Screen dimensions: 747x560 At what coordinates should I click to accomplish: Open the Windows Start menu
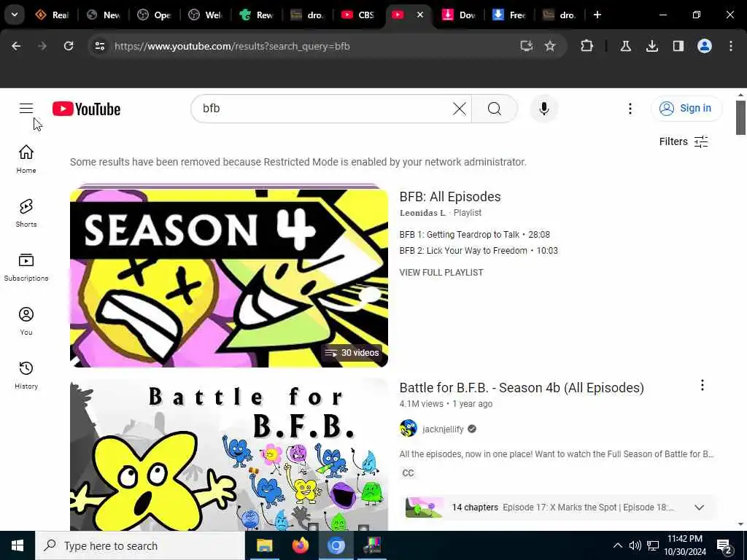coord(18,545)
